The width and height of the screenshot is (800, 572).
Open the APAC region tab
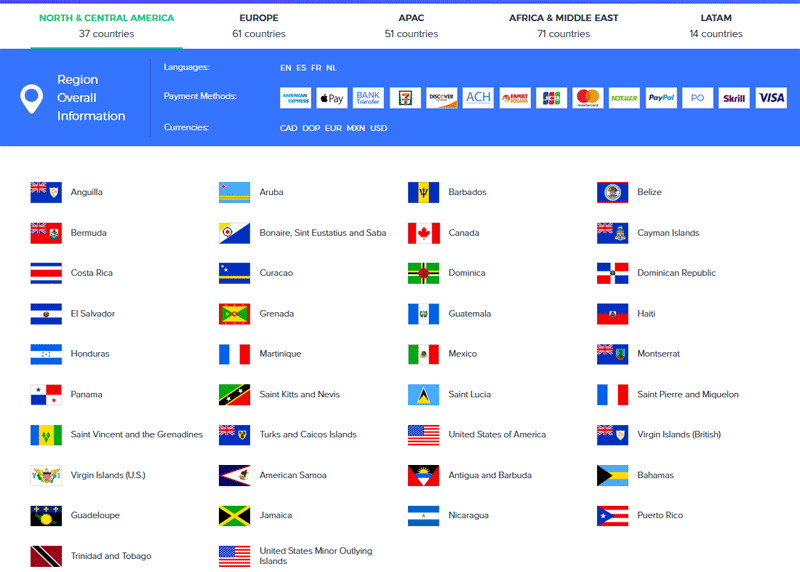pyautogui.click(x=411, y=25)
